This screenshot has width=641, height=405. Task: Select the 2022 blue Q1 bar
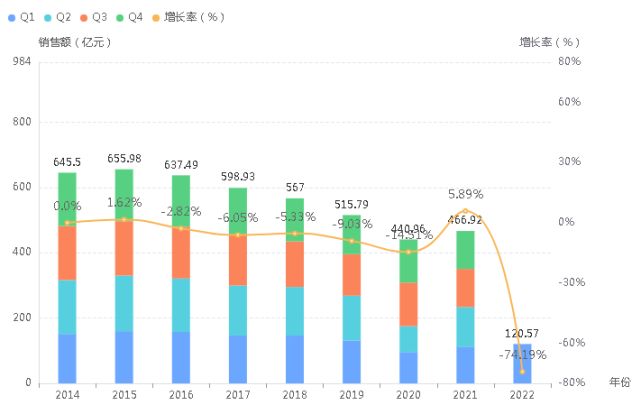(x=522, y=364)
